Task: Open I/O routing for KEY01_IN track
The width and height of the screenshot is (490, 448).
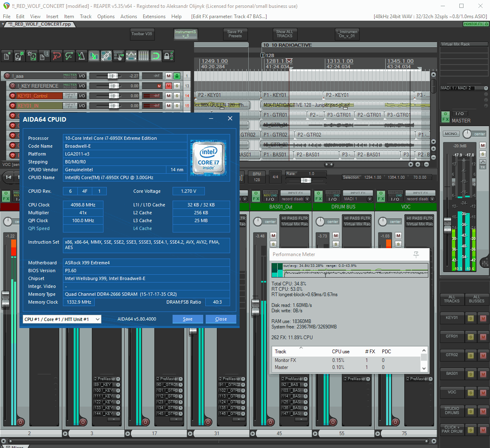Action: 82,105
